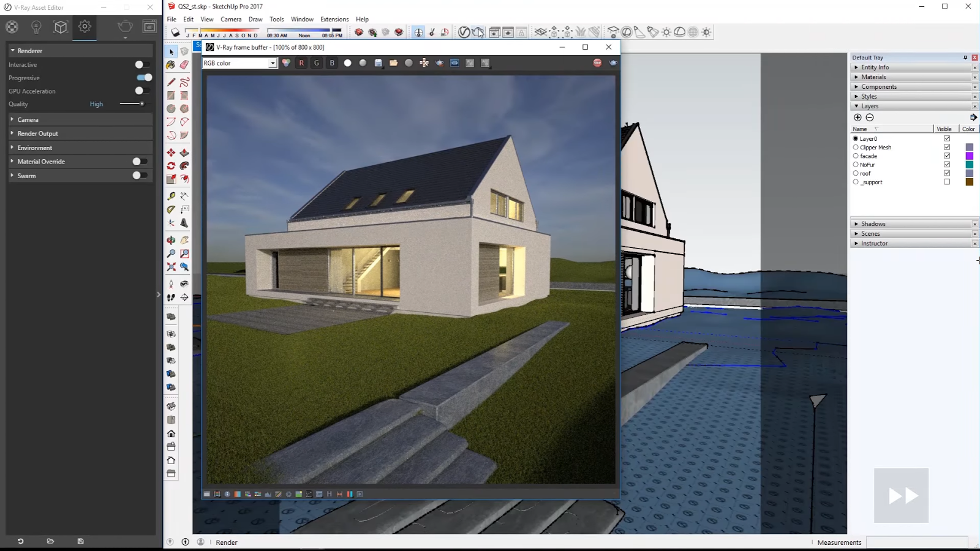This screenshot has height=551, width=980.
Task: Set Clipper Mesh as active layer
Action: pyautogui.click(x=856, y=148)
